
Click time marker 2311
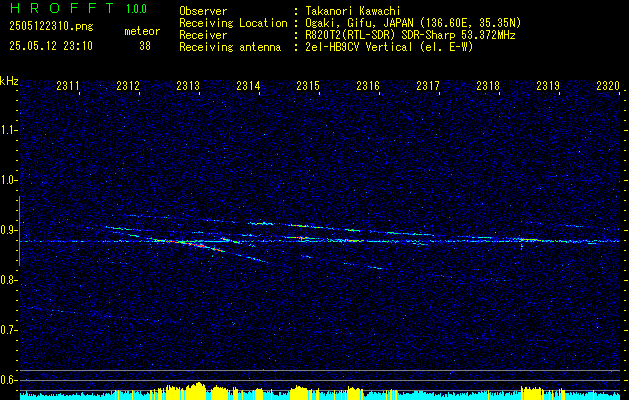pos(68,86)
